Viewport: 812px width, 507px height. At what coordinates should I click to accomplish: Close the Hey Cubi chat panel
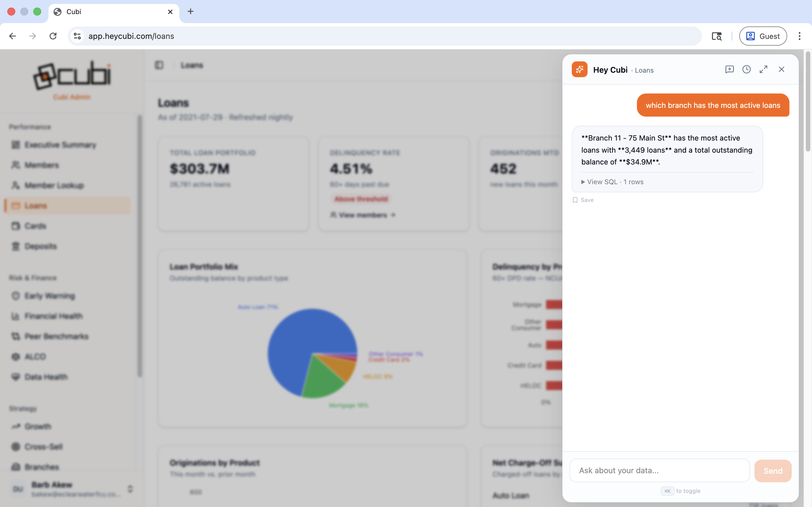pyautogui.click(x=781, y=69)
